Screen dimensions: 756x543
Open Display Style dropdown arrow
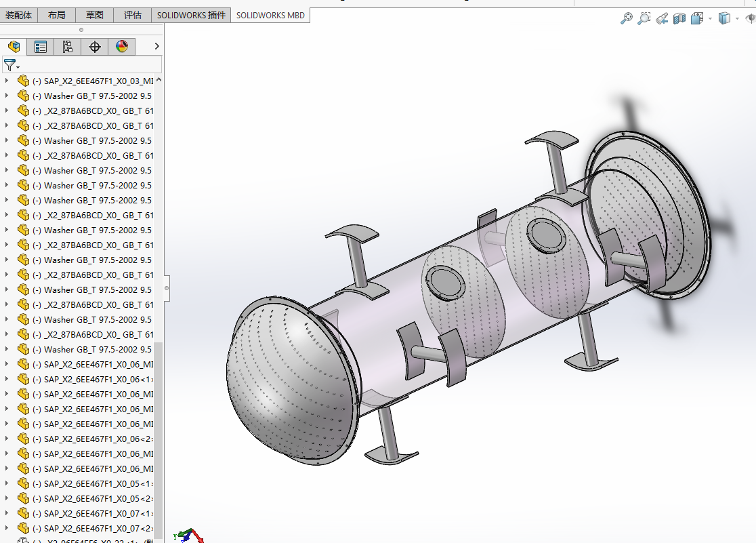(x=737, y=19)
